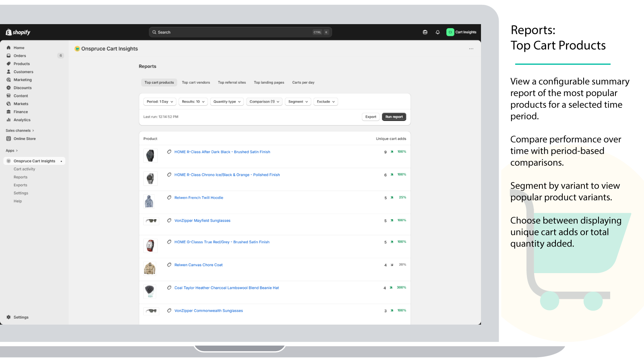Open Cart activity in app submenu
644x362 pixels.
(24, 169)
